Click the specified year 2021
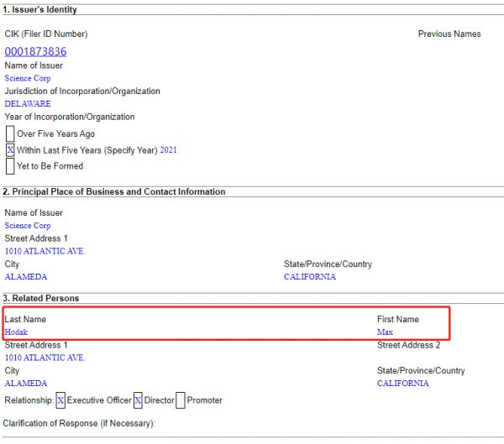The height and width of the screenshot is (444, 504). (x=169, y=149)
